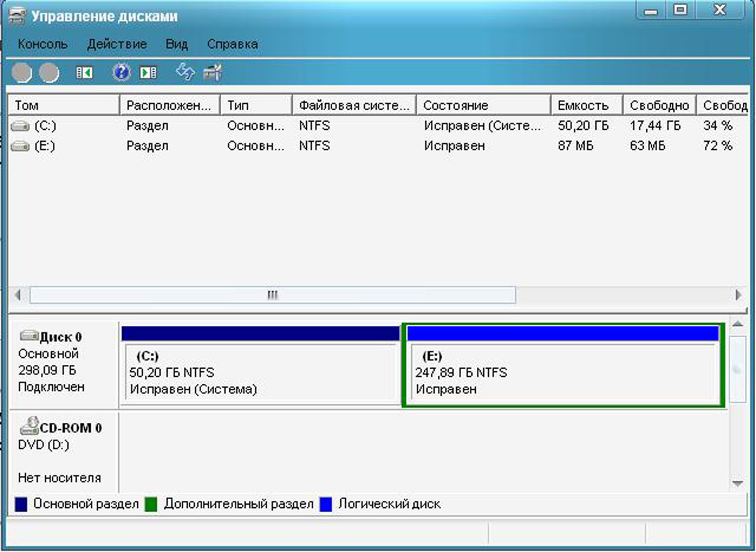Click the Основной раздел legend color swatch
This screenshot has height=552, width=756.
(21, 504)
